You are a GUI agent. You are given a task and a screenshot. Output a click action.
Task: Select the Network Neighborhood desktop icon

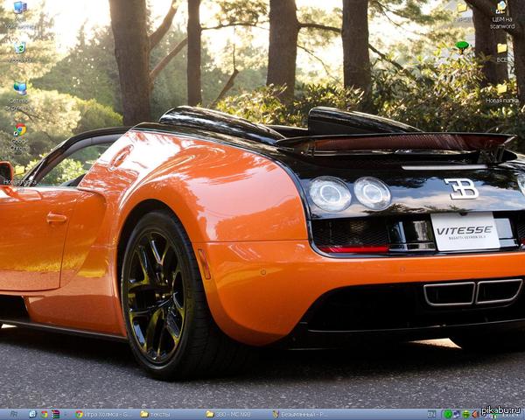19,88
